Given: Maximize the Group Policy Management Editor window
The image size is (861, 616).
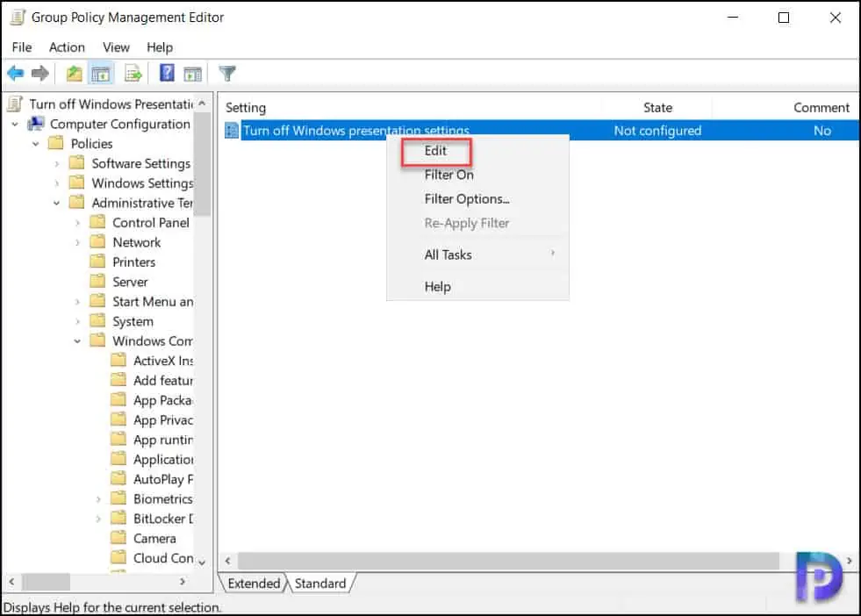Looking at the screenshot, I should (784, 18).
